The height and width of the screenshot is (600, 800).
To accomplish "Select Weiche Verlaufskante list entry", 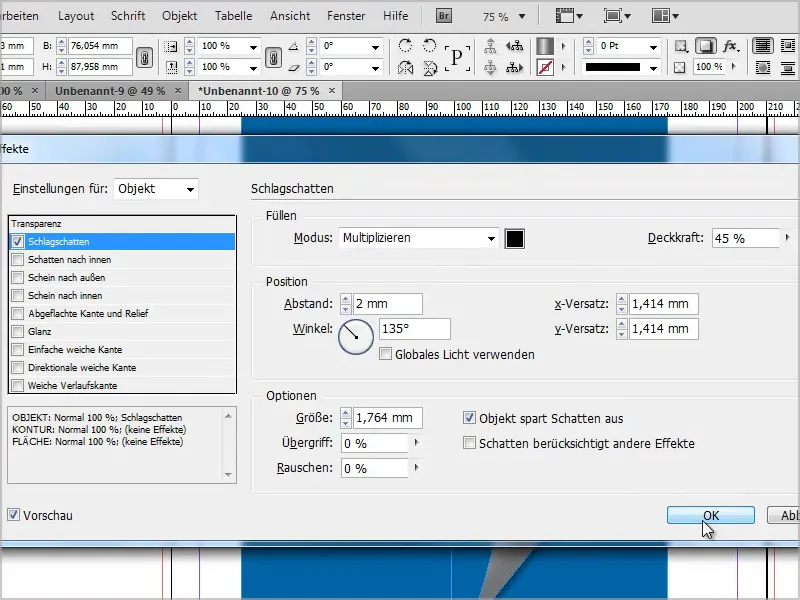I will pyautogui.click(x=122, y=385).
